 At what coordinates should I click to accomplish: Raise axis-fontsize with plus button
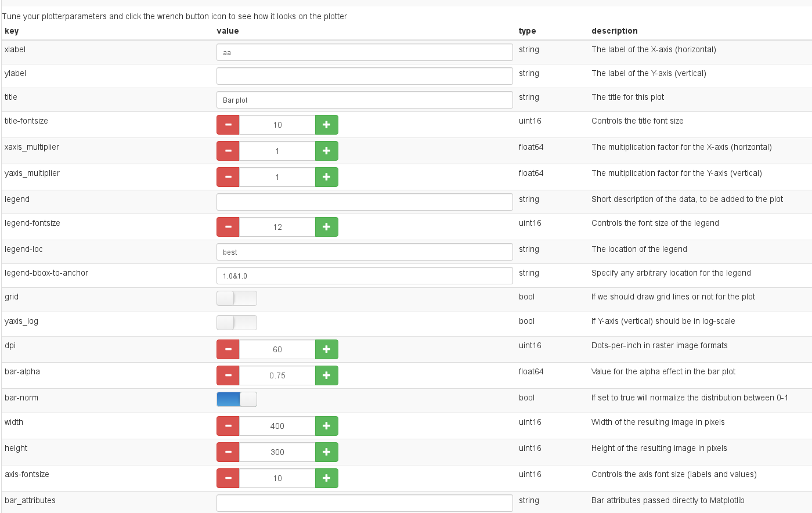coord(327,478)
